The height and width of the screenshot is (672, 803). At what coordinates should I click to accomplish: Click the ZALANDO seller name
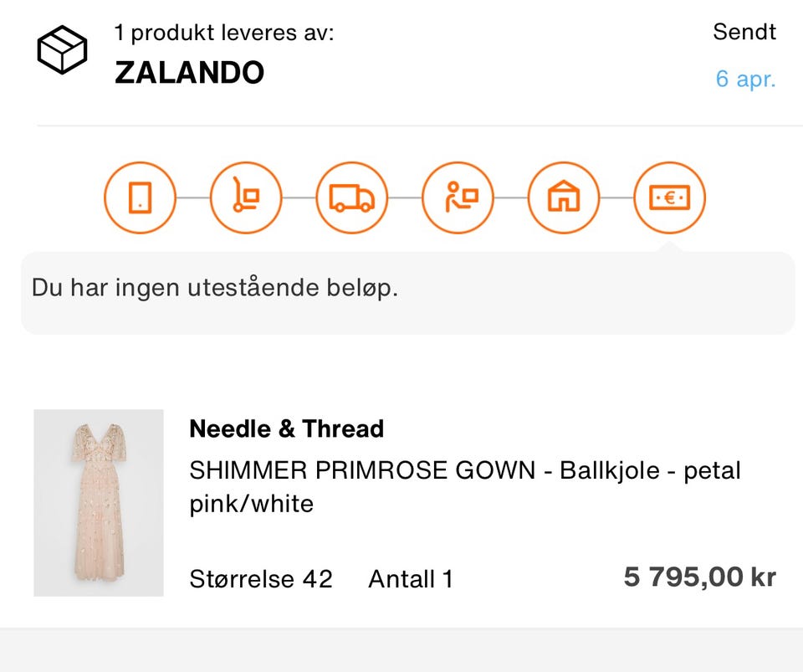[x=189, y=73]
